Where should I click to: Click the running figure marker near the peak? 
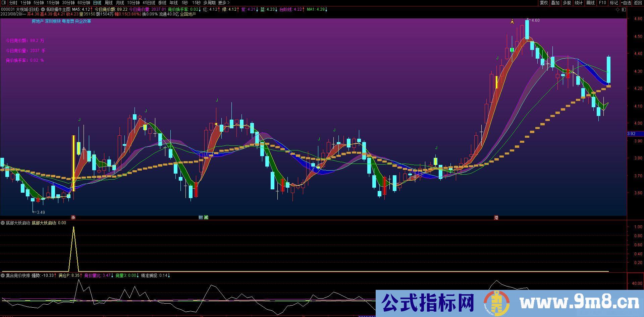tap(512, 21)
